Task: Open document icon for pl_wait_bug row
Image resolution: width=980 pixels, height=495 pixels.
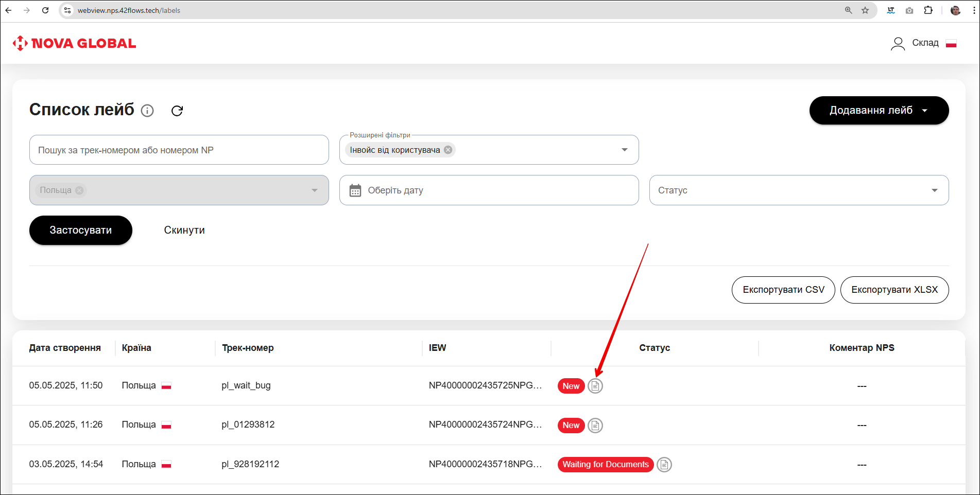Action: [x=595, y=386]
